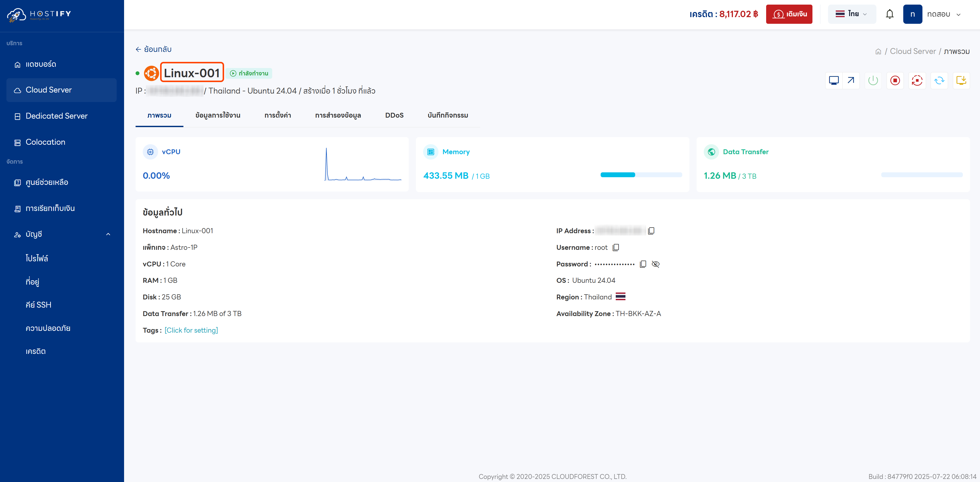The image size is (980, 482).
Task: Click the user avatar 'n'
Action: point(912,14)
